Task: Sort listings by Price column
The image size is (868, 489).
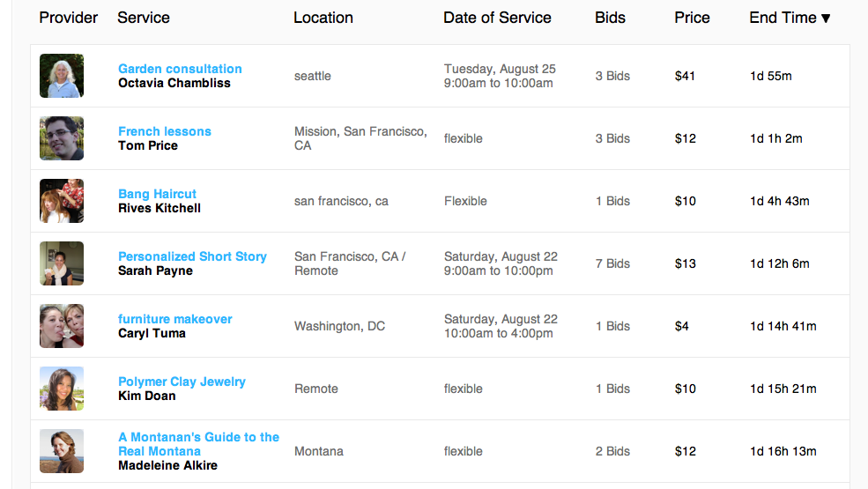Action: click(x=692, y=18)
